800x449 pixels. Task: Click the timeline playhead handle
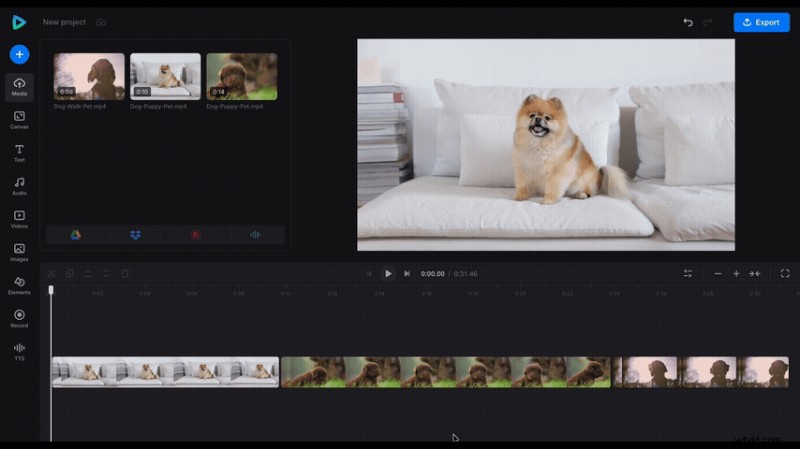tap(51, 290)
